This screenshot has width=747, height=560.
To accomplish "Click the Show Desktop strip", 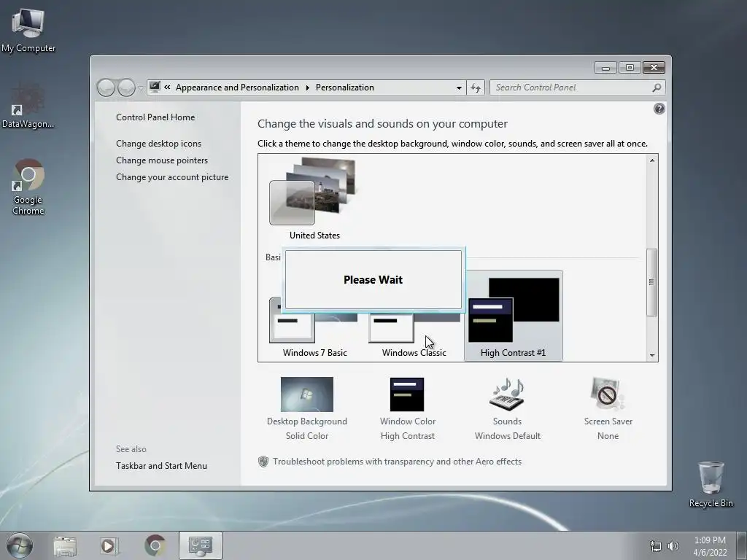I will (x=741, y=545).
